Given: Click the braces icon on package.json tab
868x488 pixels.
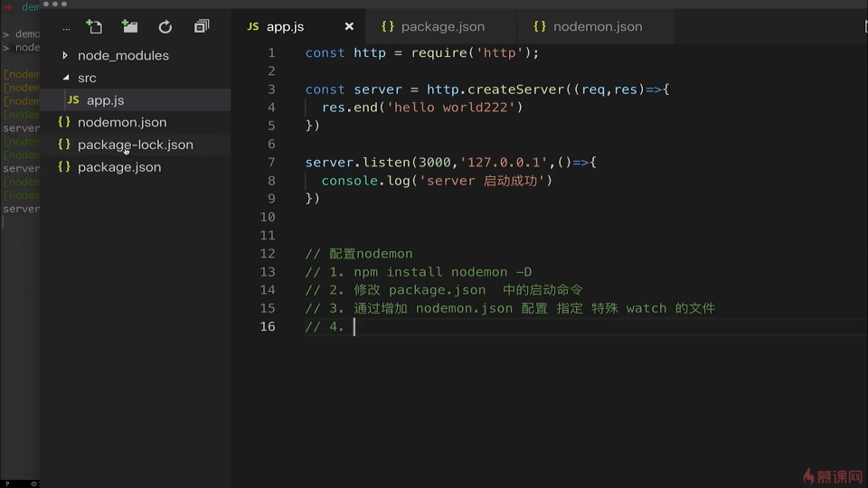Looking at the screenshot, I should 388,27.
